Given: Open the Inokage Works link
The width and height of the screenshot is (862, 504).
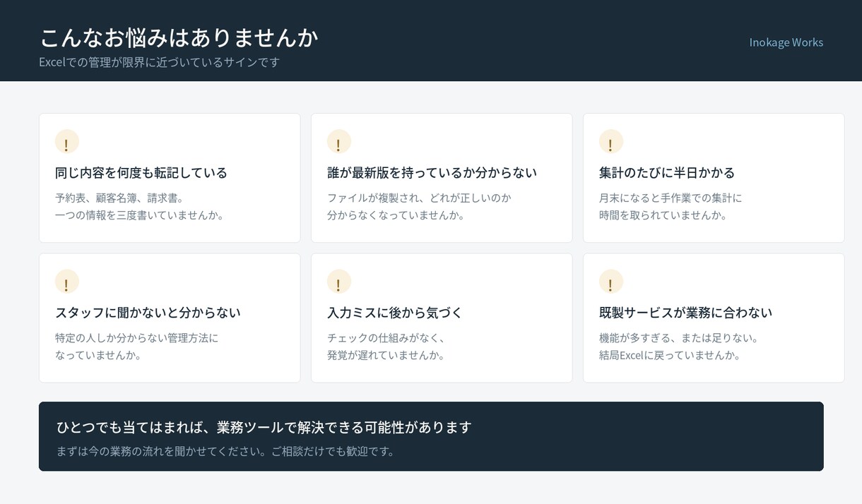Looking at the screenshot, I should click(786, 42).
